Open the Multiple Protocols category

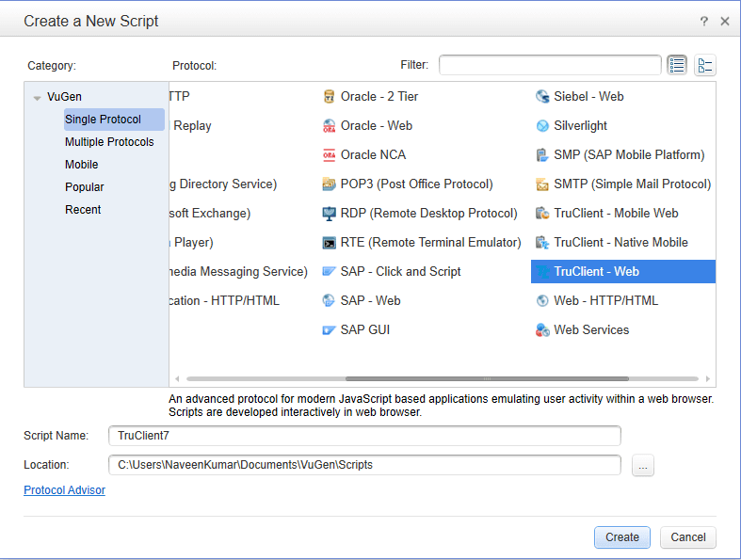pyautogui.click(x=109, y=142)
